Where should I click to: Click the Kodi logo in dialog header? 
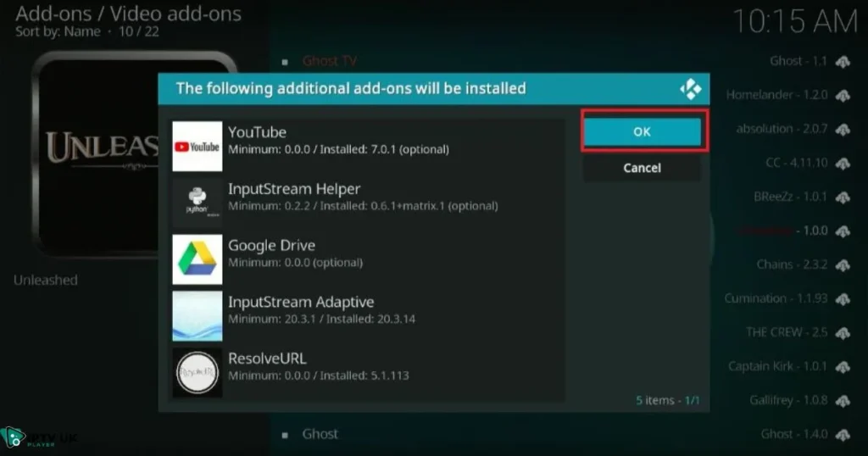pos(690,89)
